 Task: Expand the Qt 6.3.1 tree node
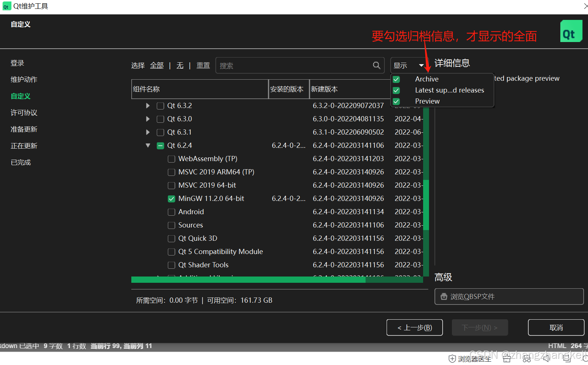click(x=148, y=132)
